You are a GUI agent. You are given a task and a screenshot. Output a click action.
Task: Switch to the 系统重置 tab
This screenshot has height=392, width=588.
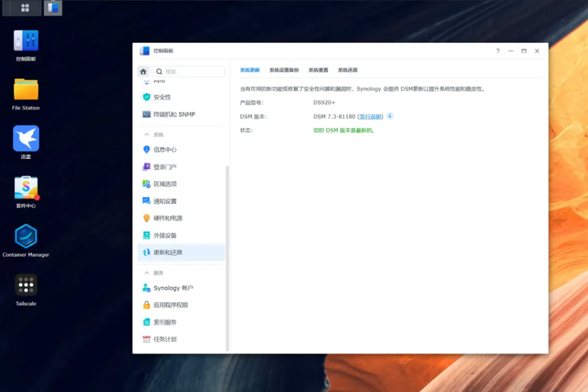pos(318,70)
